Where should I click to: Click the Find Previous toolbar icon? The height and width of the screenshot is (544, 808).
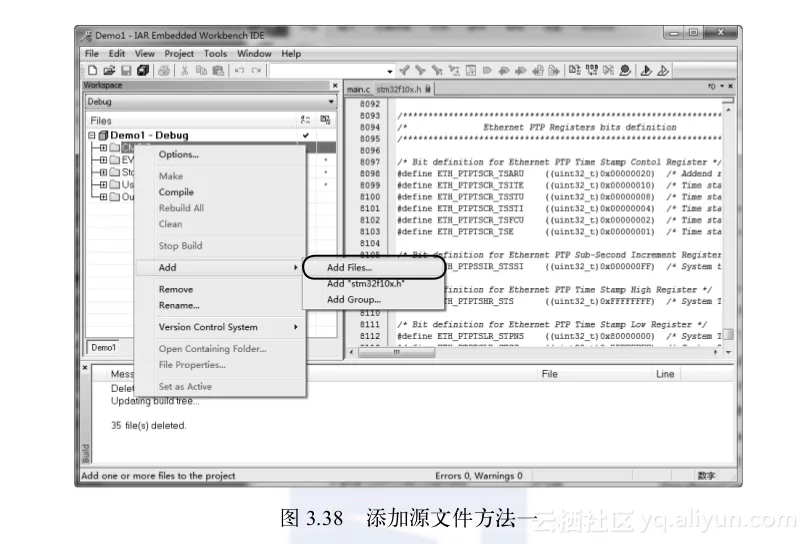[x=405, y=71]
